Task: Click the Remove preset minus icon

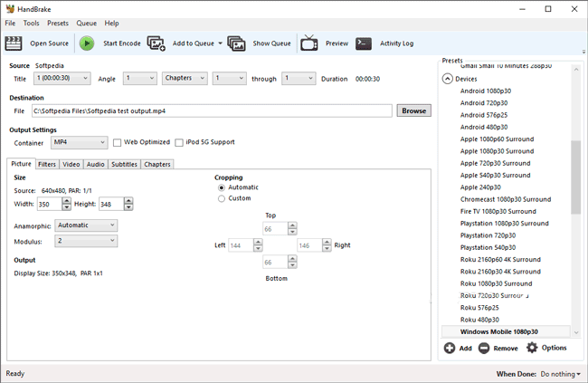Action: [x=484, y=348]
